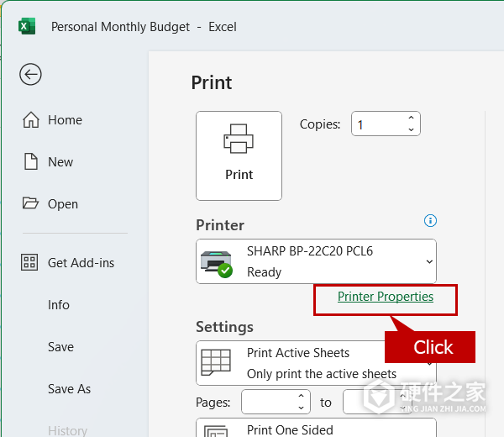This screenshot has width=504, height=437.
Task: Click the Print One Sided page icon
Action: pos(216,431)
